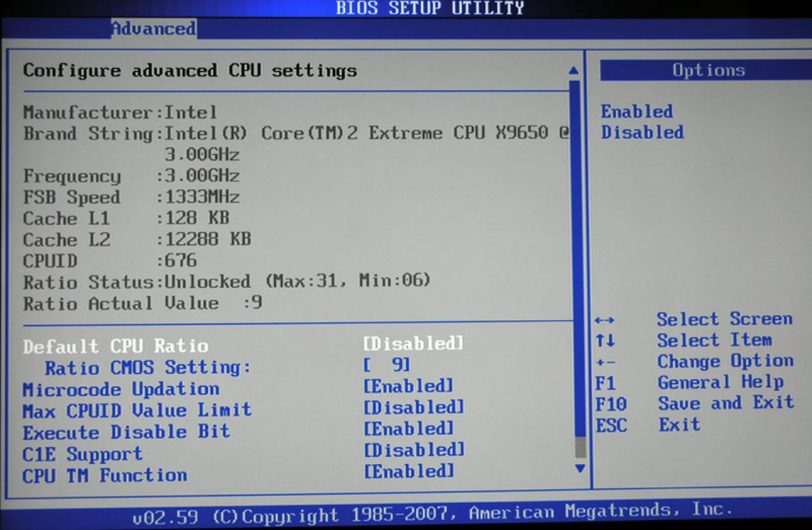Select the Default CPU Ratio setting
Viewport: 812px width, 530px height.
coord(115,346)
